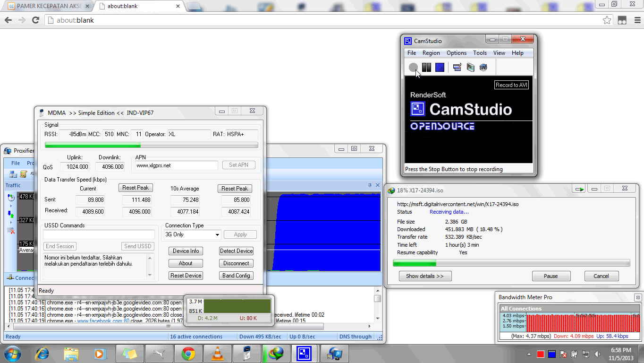
Task: Click the Band Config button in MDMA
Action: (236, 275)
